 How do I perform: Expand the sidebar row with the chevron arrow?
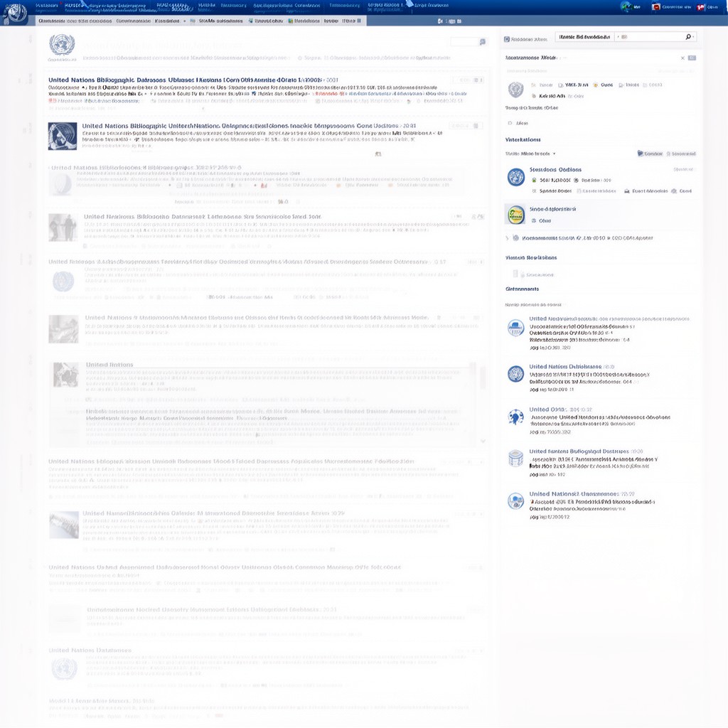(507, 238)
